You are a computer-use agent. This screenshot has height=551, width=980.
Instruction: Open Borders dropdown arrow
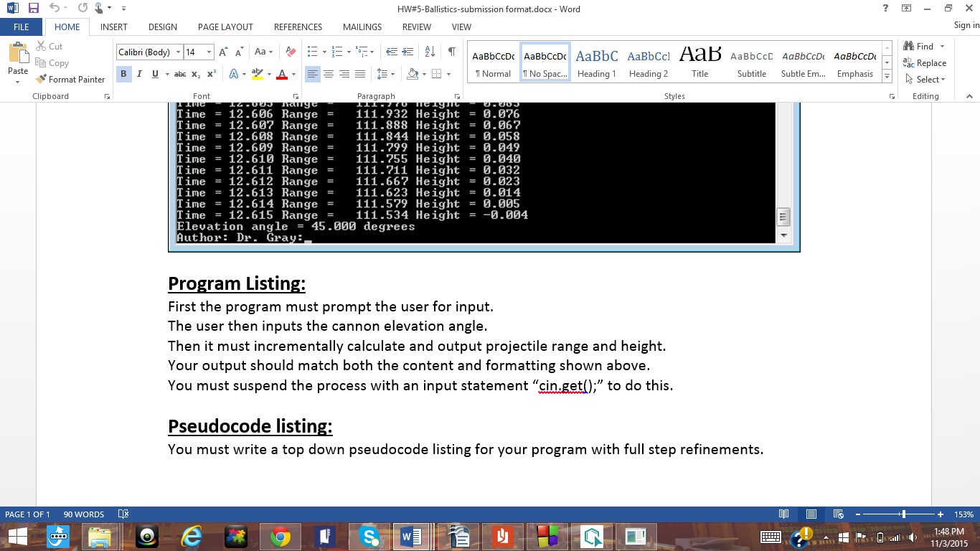[x=448, y=74]
